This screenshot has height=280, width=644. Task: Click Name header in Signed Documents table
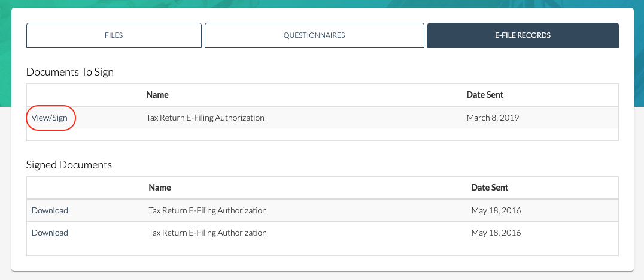pyautogui.click(x=160, y=188)
